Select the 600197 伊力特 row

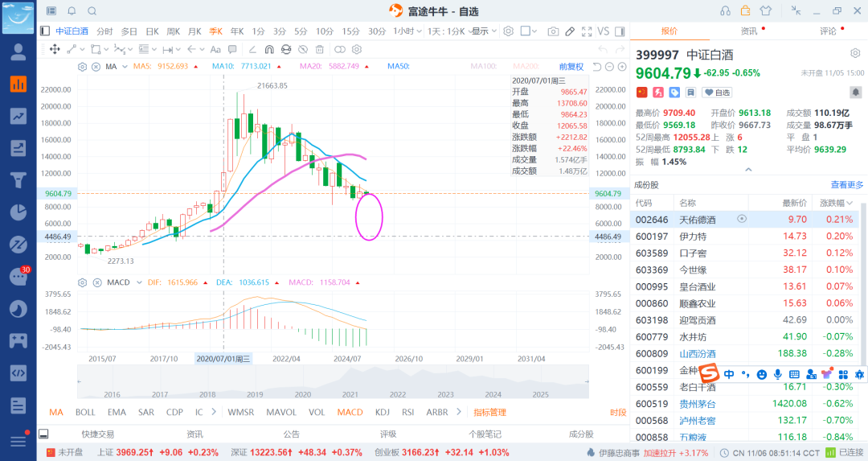tap(744, 236)
